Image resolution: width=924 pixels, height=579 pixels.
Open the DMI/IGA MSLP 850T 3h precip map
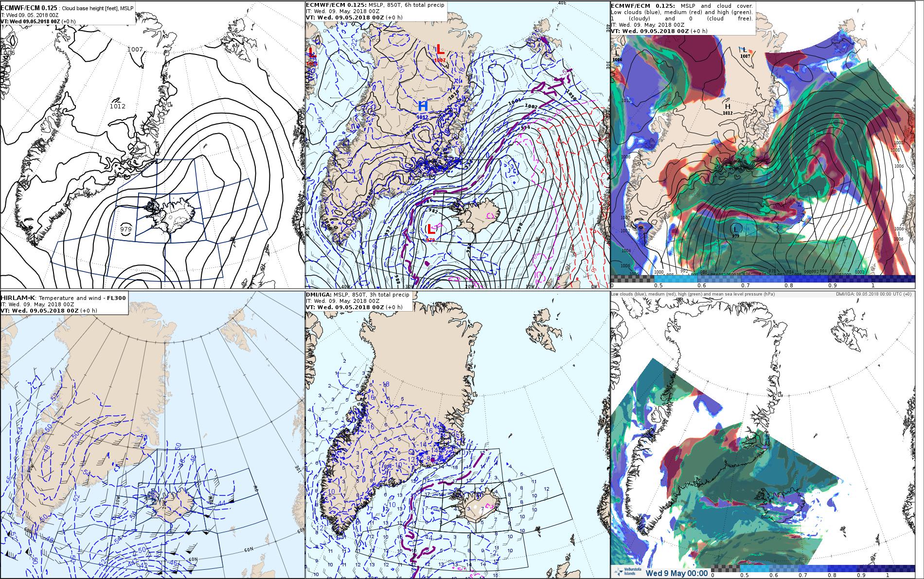pyautogui.click(x=457, y=435)
